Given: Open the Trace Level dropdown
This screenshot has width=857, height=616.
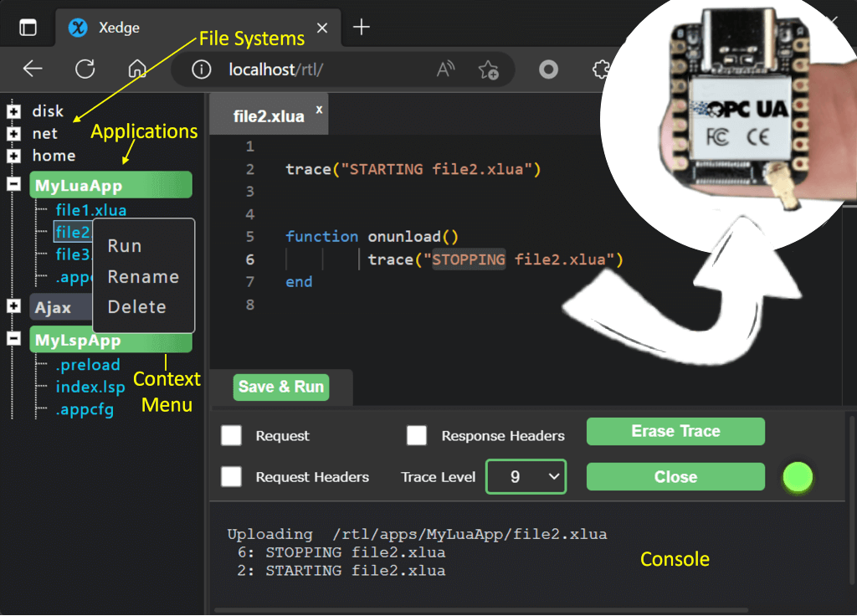Looking at the screenshot, I should click(526, 476).
